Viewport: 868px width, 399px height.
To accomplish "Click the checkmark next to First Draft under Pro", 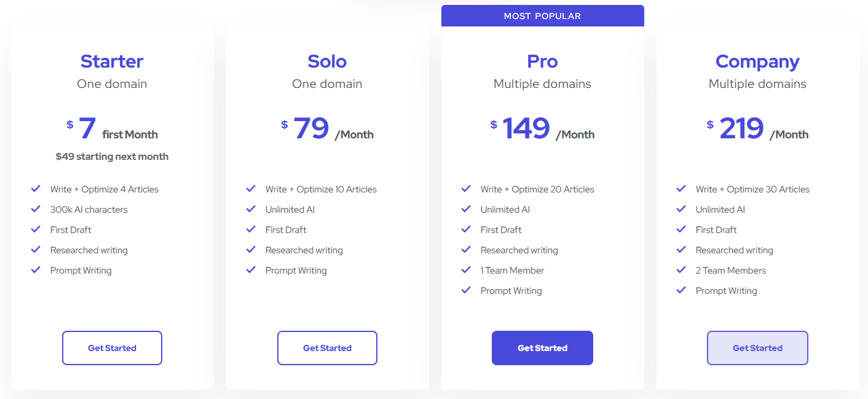I will [x=466, y=230].
